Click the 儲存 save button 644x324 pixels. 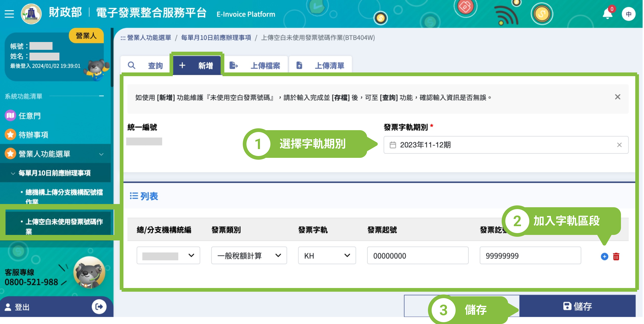click(577, 306)
